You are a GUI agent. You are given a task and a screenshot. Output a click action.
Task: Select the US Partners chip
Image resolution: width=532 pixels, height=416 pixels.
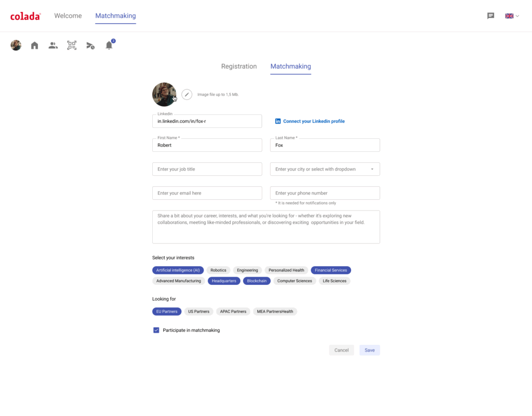198,311
